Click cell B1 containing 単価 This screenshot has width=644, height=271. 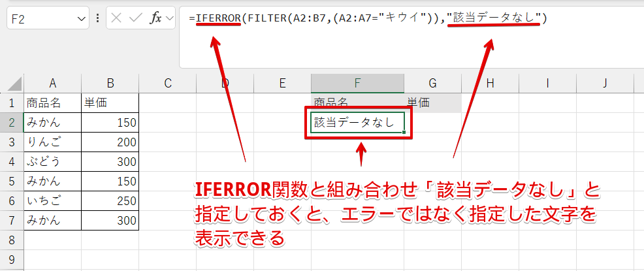[x=110, y=103]
